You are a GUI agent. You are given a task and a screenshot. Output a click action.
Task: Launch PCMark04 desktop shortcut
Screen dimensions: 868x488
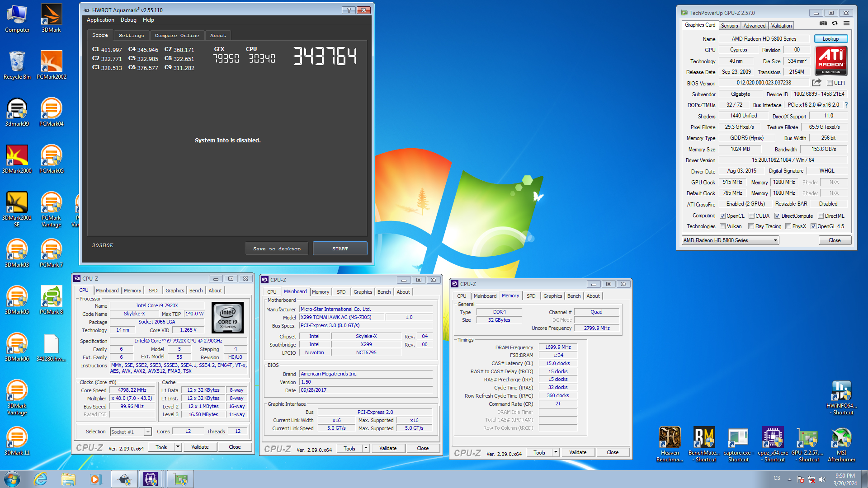point(51,112)
